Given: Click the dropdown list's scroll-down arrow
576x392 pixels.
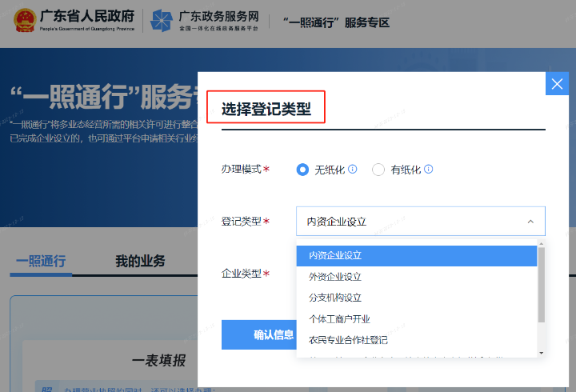Looking at the screenshot, I should 541,352.
